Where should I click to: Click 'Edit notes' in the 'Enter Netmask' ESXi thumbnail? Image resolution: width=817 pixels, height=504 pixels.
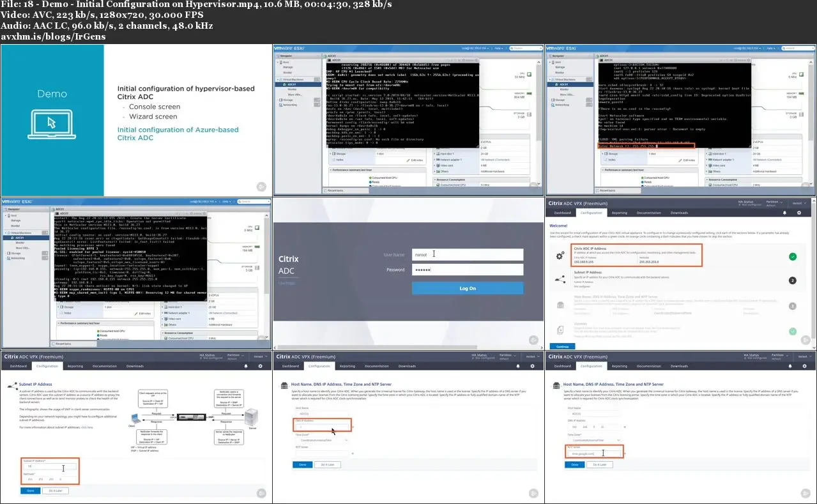coord(687,160)
